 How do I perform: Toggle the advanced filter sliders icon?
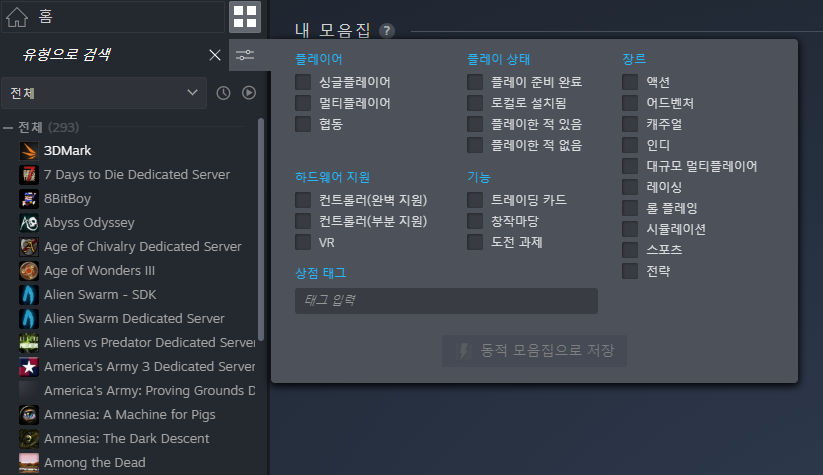click(245, 55)
